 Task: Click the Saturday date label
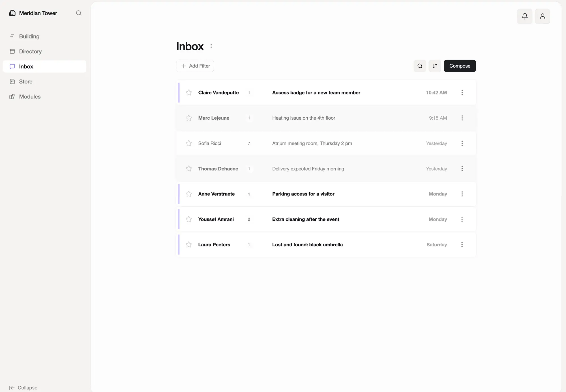[x=437, y=245]
